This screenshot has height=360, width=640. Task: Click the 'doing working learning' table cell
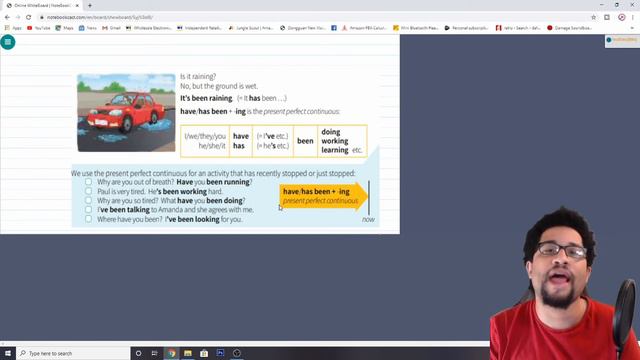(342, 141)
